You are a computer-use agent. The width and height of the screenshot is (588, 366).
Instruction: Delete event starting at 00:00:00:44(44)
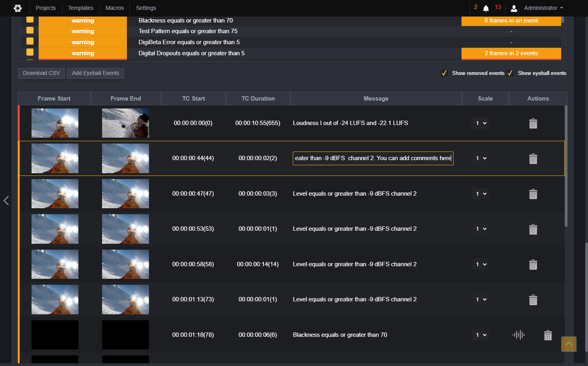tap(533, 159)
